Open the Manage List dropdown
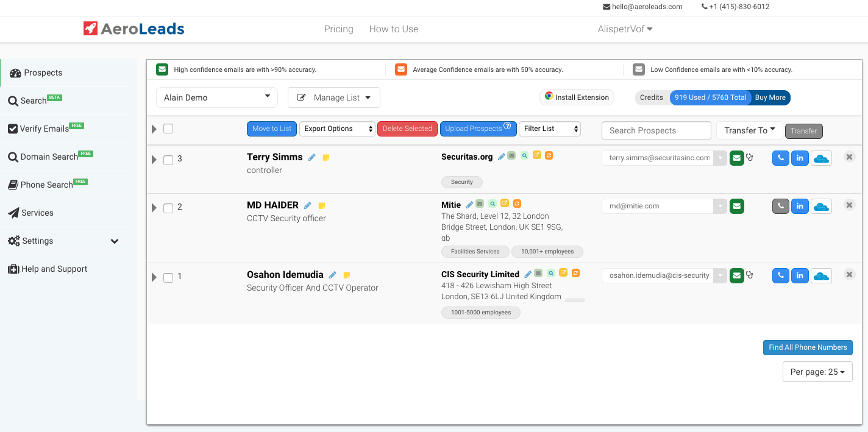 (334, 97)
